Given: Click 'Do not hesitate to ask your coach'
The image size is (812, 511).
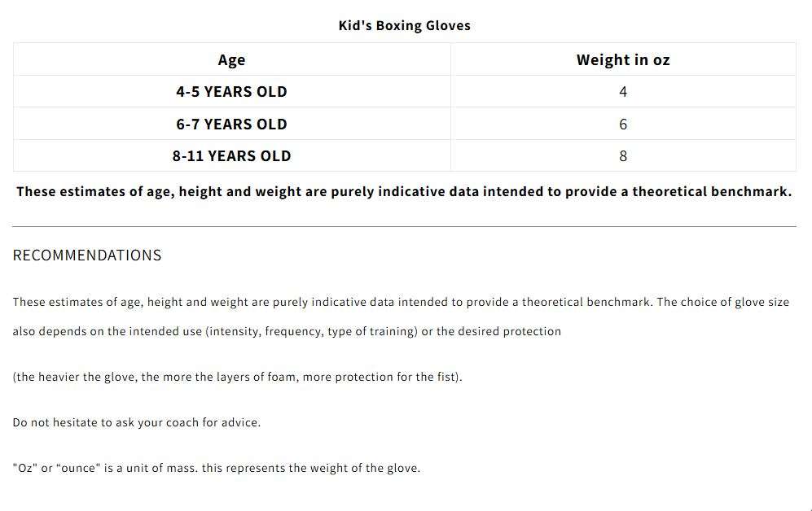Looking at the screenshot, I should [137, 422].
